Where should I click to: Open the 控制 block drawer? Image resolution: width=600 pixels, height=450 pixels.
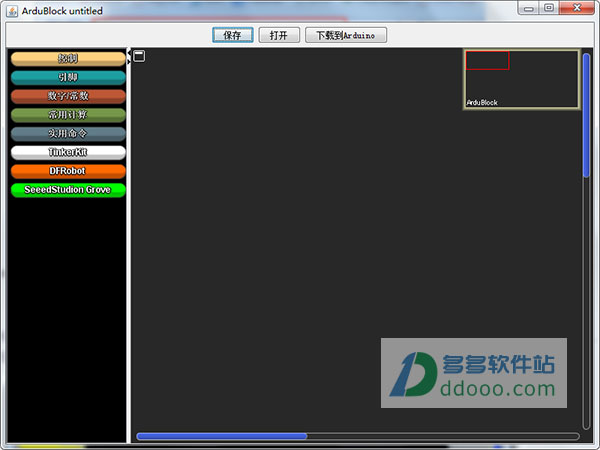pyautogui.click(x=68, y=59)
